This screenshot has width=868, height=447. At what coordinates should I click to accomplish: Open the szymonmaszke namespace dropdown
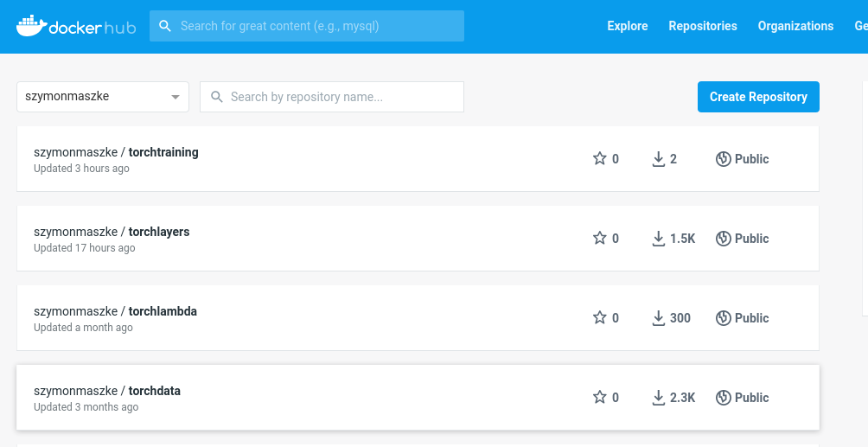[103, 97]
